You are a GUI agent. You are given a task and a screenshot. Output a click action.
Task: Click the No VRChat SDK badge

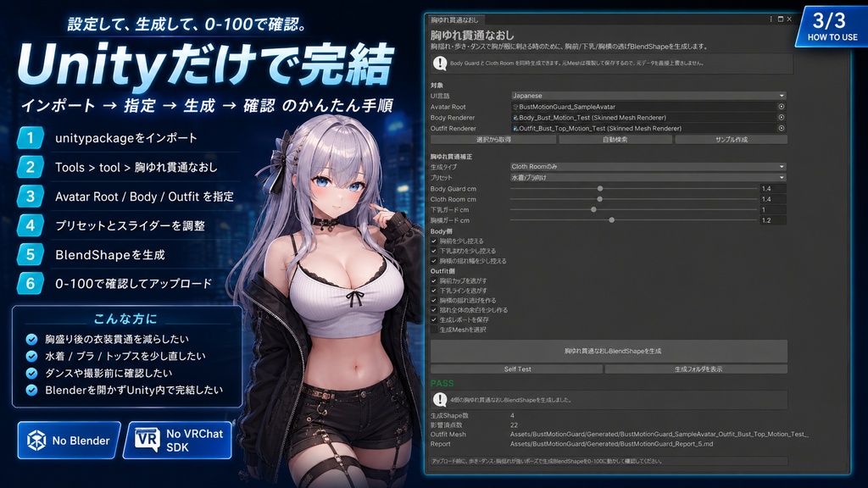pos(178,441)
